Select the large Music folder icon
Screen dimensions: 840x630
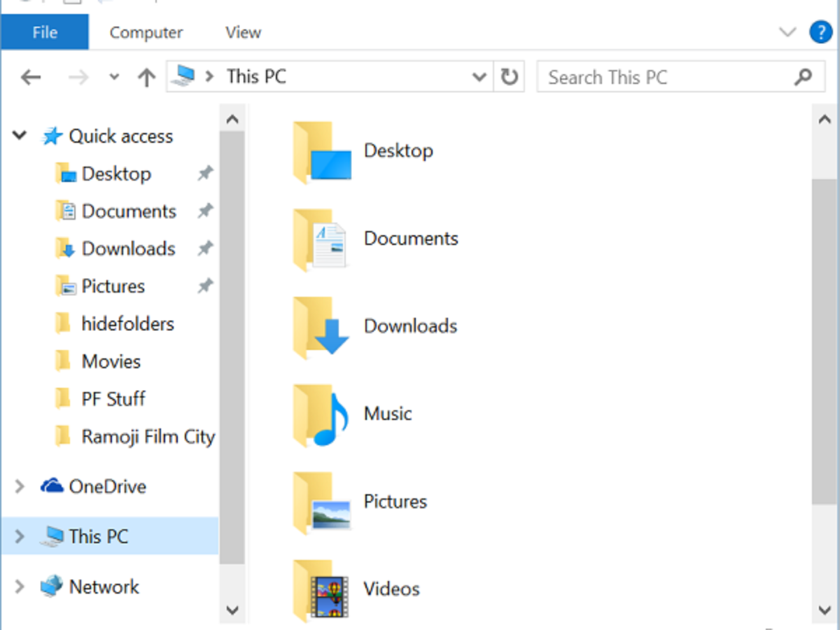(321, 415)
